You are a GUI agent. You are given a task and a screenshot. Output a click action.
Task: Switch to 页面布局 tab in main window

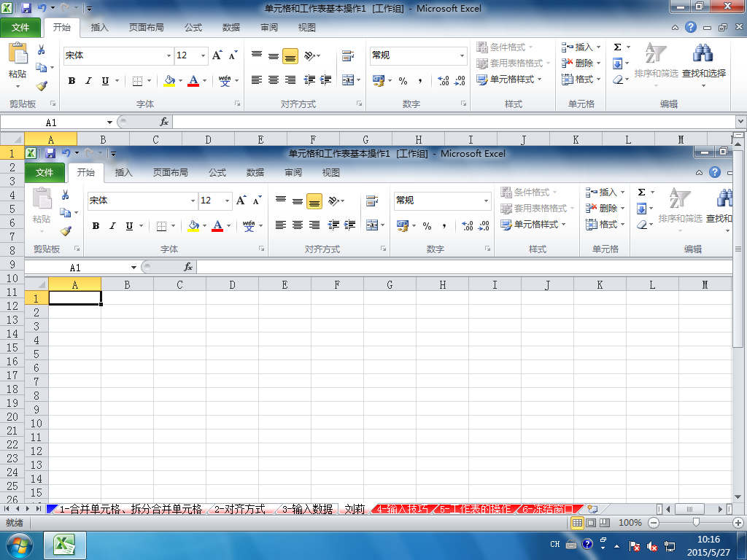(146, 28)
